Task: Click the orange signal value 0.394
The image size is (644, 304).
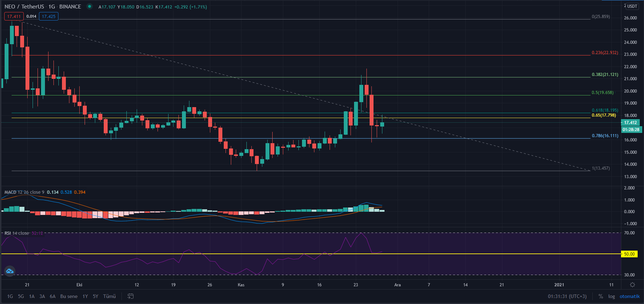Action: pyautogui.click(x=80, y=192)
